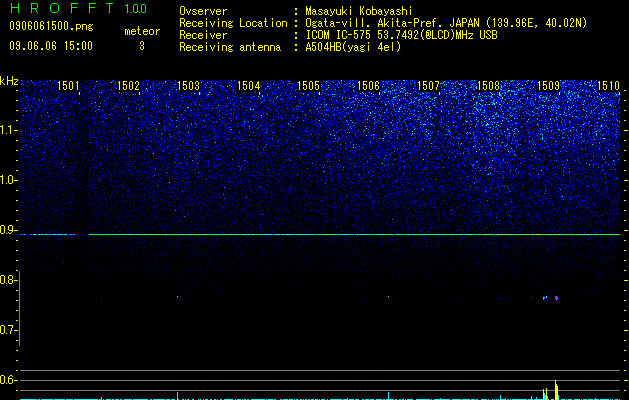Click the gray vertical range bar on the frequency axis
Viewport: 629px width, 400px height.
click(x=19, y=308)
